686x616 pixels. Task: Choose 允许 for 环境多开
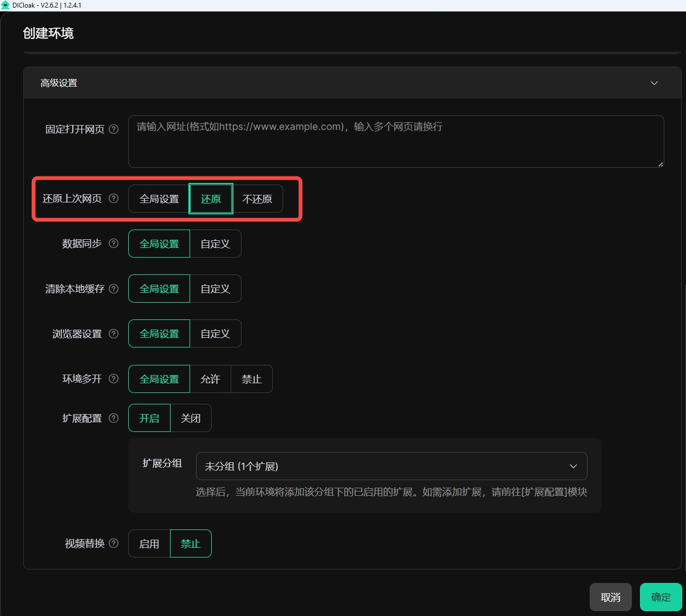(x=210, y=379)
